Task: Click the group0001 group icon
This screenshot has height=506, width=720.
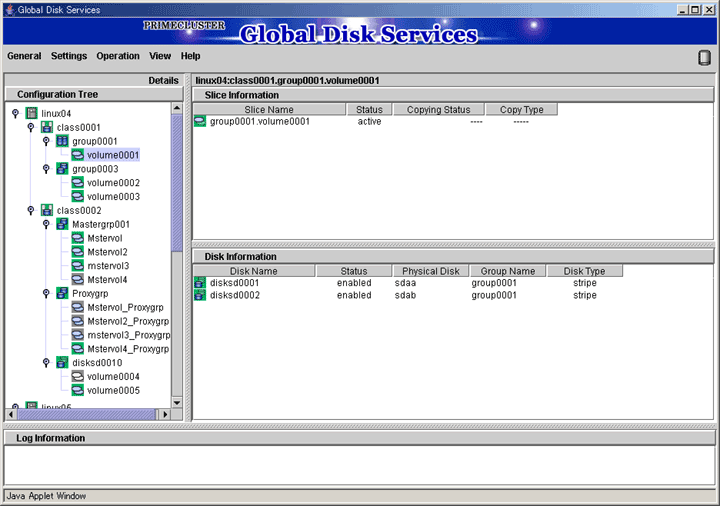Action: coord(62,141)
